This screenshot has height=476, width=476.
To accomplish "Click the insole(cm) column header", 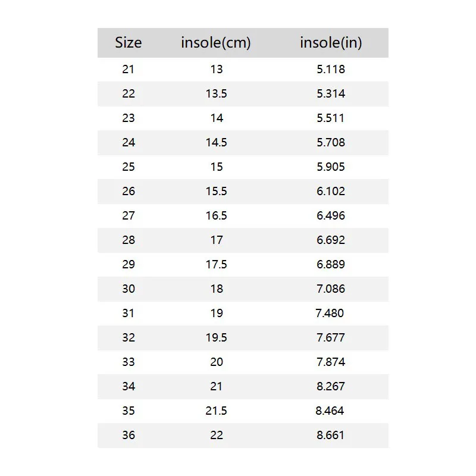I will [216, 43].
